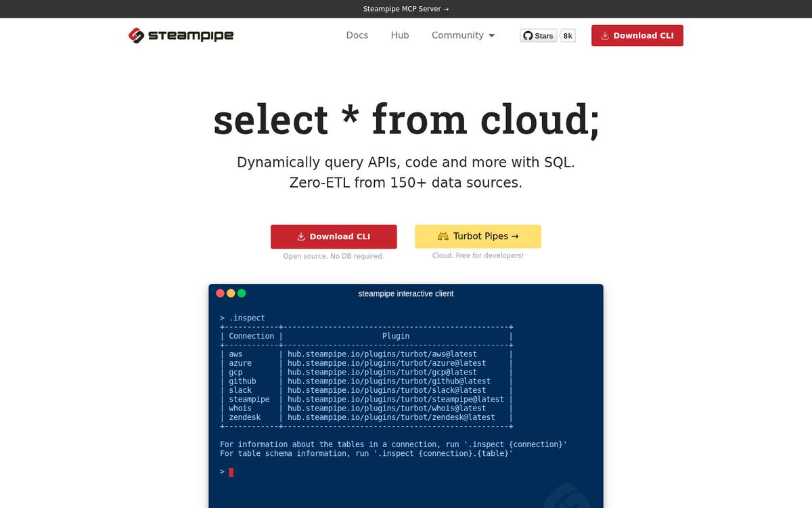
Task: Click 'Cloud. Free for developers!' caption
Action: point(478,255)
